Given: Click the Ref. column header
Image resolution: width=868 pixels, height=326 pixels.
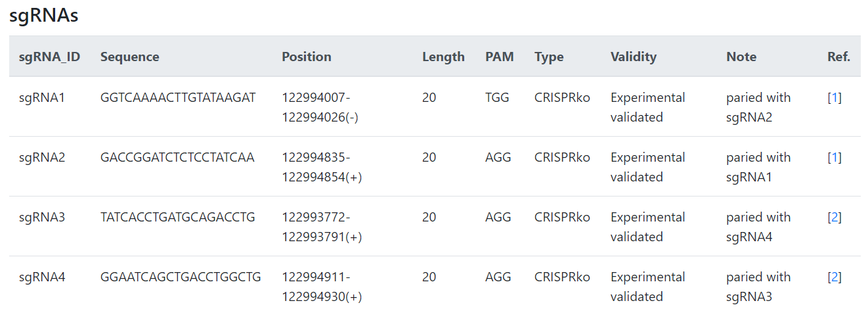Looking at the screenshot, I should 838,57.
